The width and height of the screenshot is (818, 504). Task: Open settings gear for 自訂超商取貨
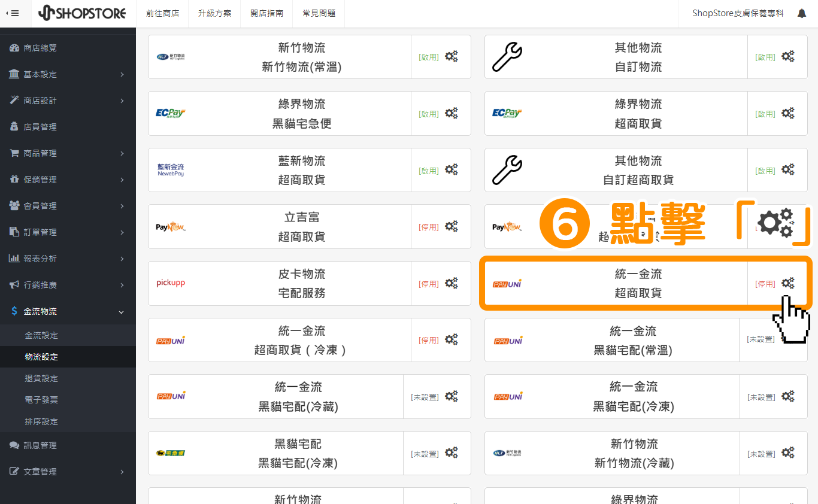pyautogui.click(x=788, y=170)
